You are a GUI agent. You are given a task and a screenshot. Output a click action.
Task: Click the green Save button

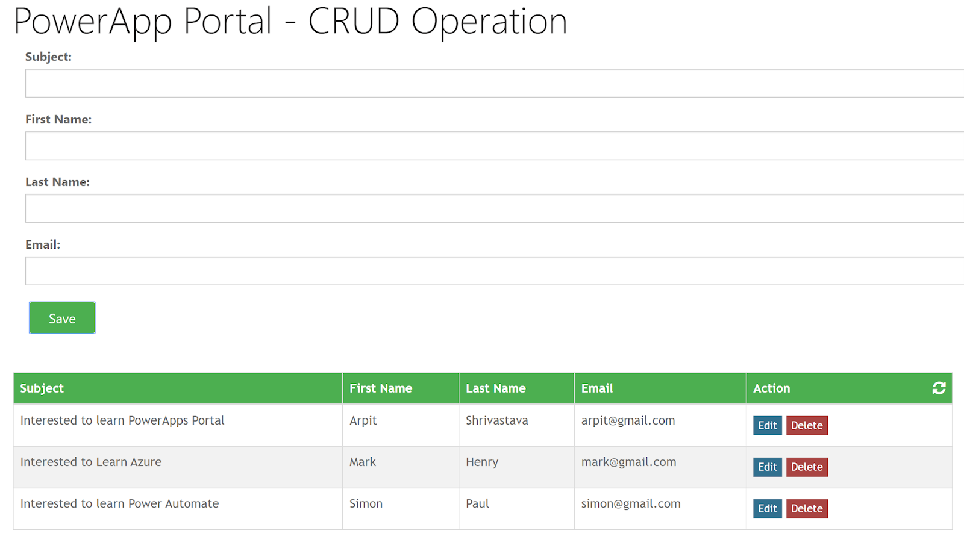(62, 318)
